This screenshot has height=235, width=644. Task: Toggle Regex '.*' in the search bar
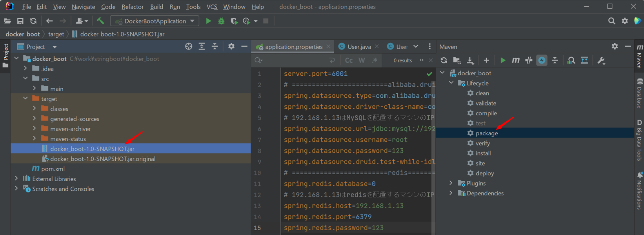[x=375, y=60]
